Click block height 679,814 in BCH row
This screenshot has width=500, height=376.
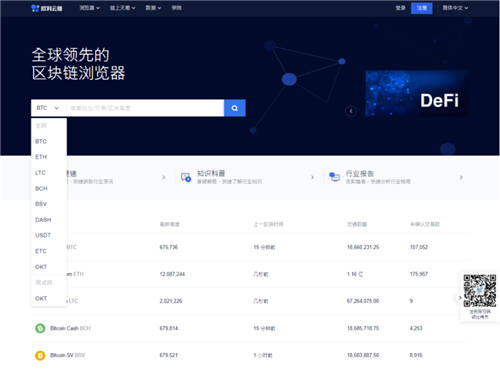[x=169, y=328]
